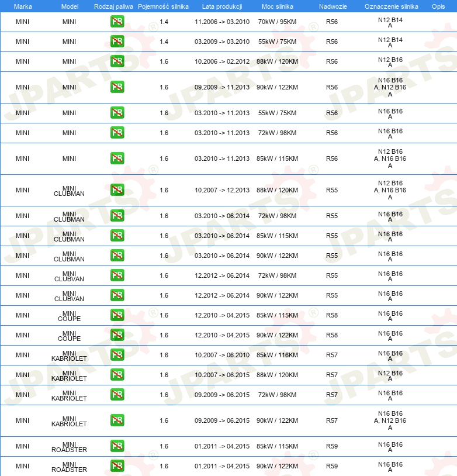Viewport: 457px width, 476px height.
Task: Click the fuel icon in the Clubman 88kW / 120KM row
Action: 117,190
